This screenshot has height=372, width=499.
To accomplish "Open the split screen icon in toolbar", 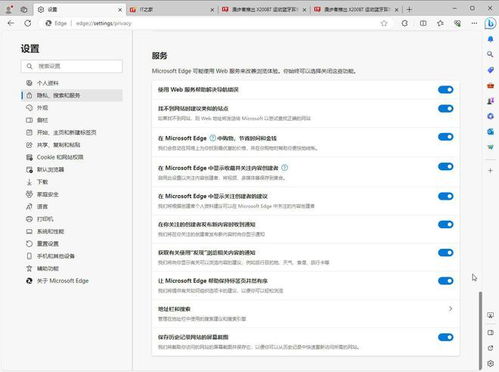I will coord(423,23).
